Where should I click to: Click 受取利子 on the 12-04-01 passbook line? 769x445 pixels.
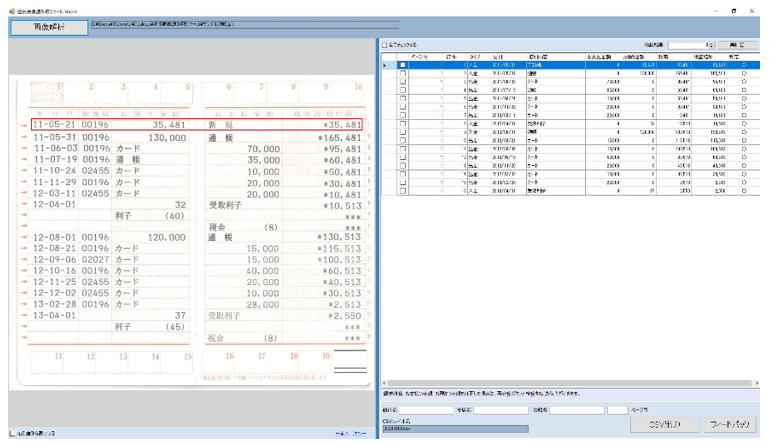click(225, 205)
